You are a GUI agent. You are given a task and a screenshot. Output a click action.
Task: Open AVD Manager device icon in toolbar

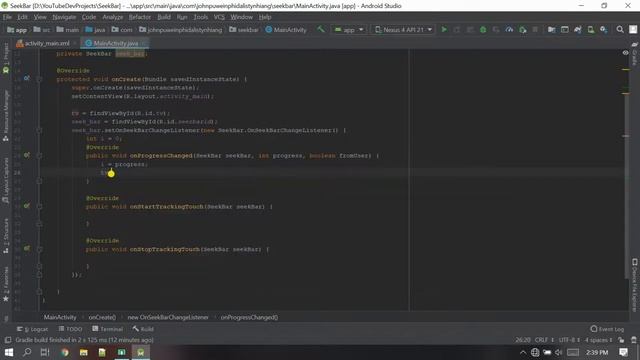coord(591,30)
